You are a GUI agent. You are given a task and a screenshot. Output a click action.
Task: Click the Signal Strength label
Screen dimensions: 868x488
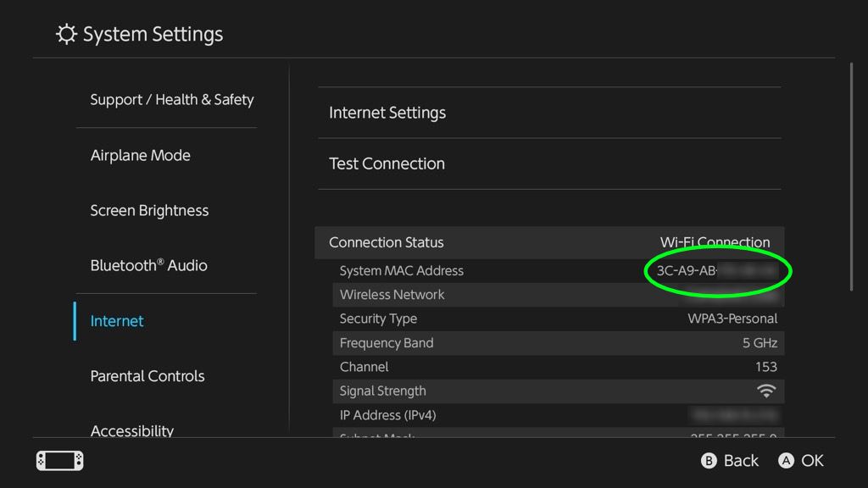[x=382, y=391]
